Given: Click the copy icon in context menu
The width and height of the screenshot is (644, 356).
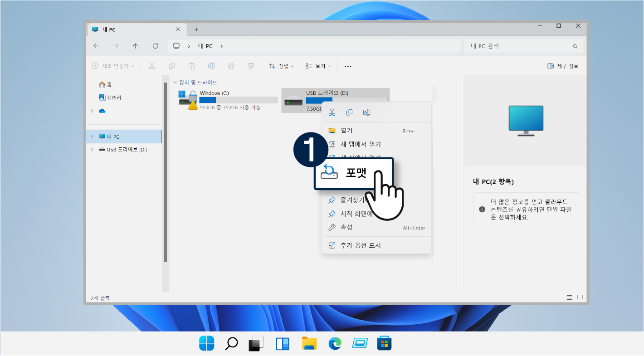Looking at the screenshot, I should pos(349,112).
